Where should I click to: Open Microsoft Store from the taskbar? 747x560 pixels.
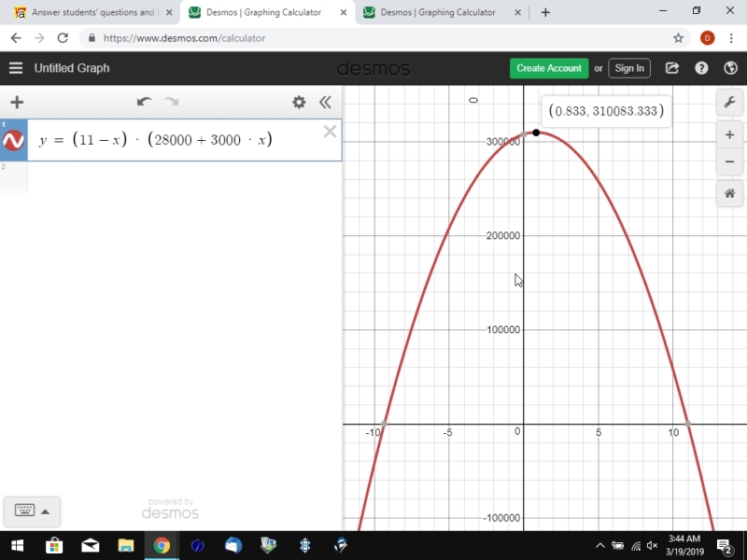point(54,545)
